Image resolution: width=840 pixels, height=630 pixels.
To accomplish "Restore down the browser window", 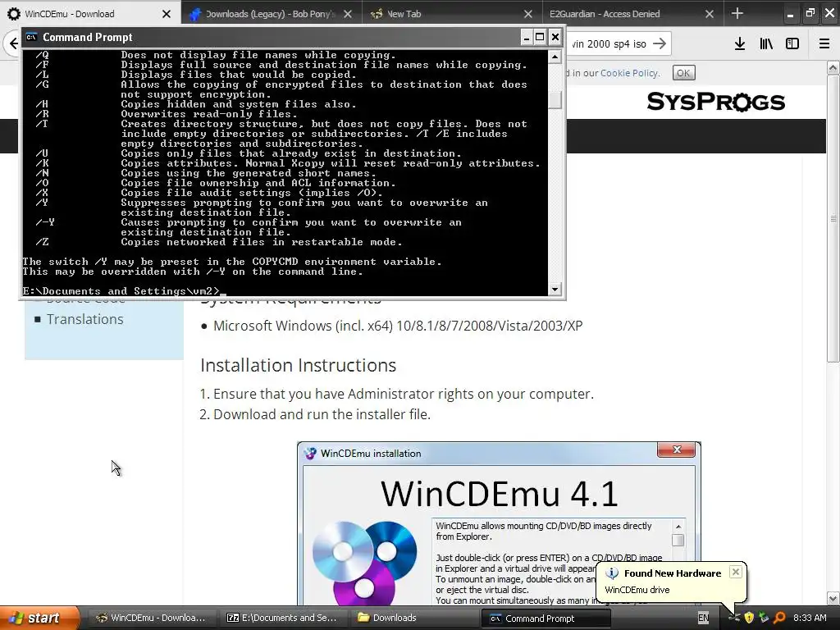I will click(810, 13).
